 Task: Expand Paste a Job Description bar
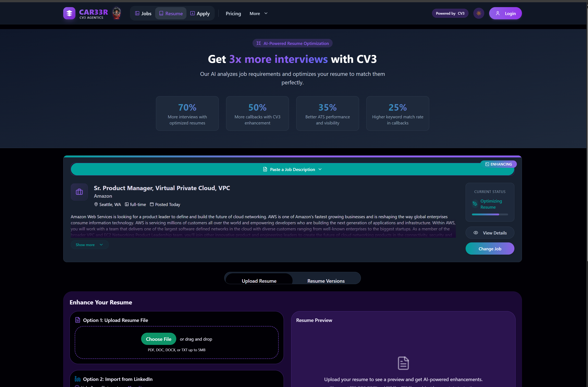point(292,169)
